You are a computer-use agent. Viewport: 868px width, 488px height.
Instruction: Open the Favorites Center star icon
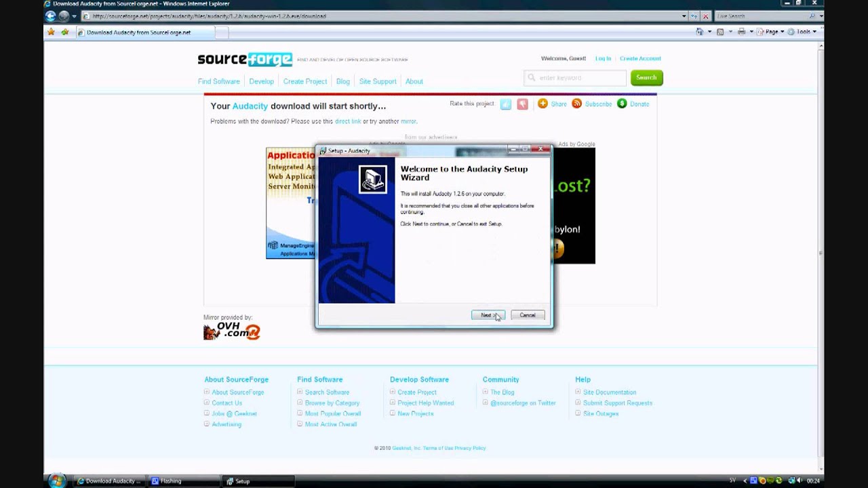(x=51, y=32)
